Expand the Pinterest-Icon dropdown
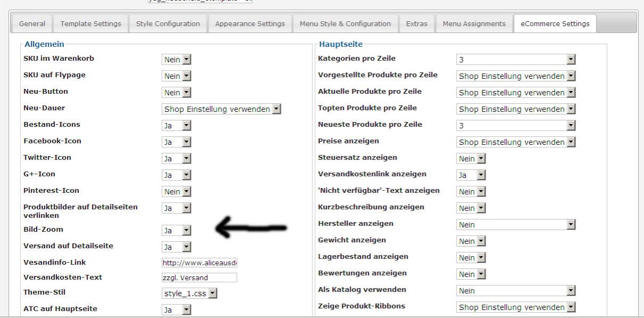 pyautogui.click(x=176, y=191)
